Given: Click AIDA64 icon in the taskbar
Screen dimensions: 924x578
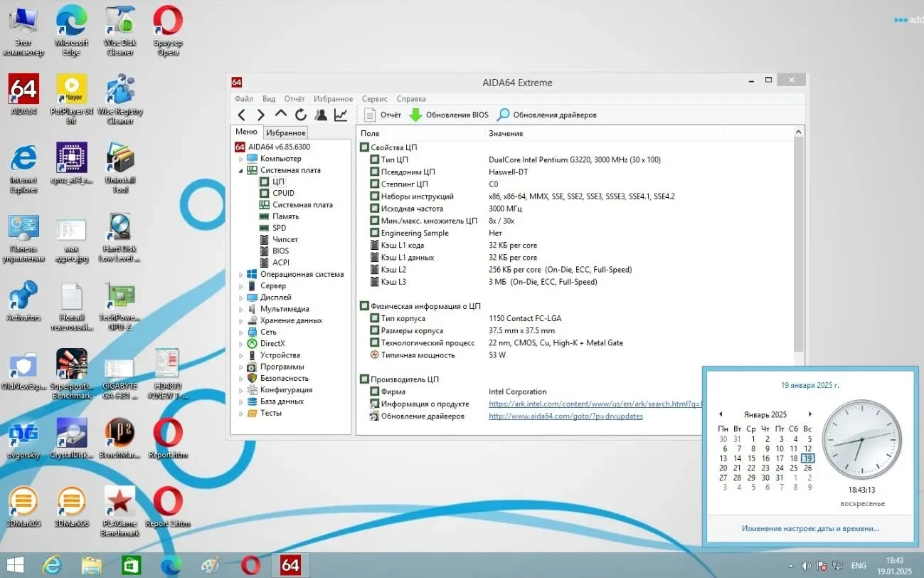Looking at the screenshot, I should coord(290,565).
